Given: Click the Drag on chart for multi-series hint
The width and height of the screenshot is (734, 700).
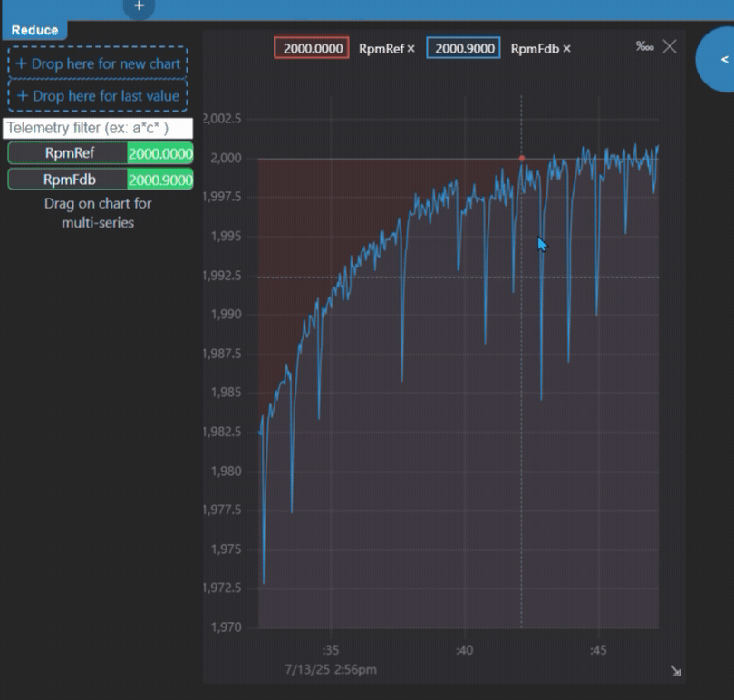Looking at the screenshot, I should [x=98, y=213].
